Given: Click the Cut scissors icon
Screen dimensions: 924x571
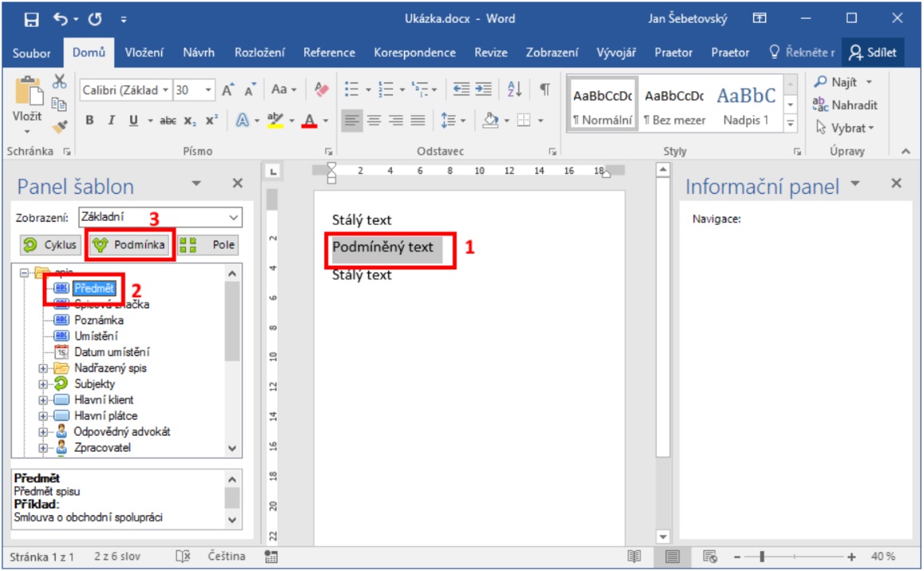Looking at the screenshot, I should click(60, 81).
